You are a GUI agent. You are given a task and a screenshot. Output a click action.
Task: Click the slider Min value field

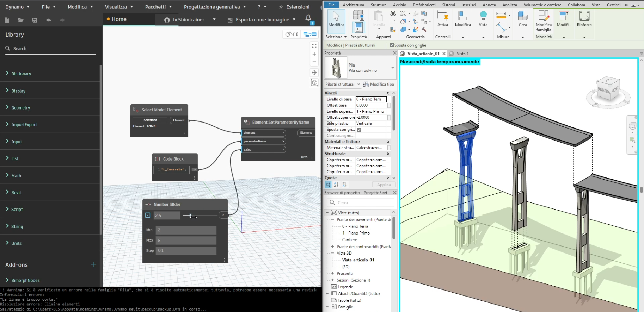click(186, 230)
